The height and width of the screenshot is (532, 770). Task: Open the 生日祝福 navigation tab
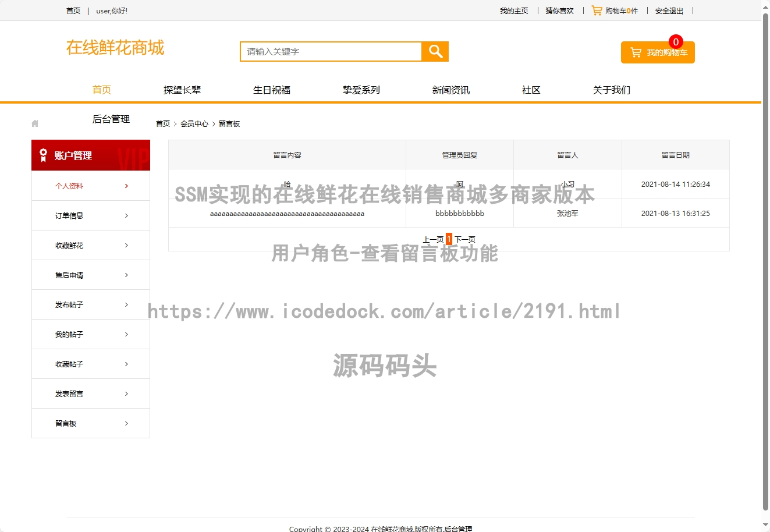(x=272, y=90)
